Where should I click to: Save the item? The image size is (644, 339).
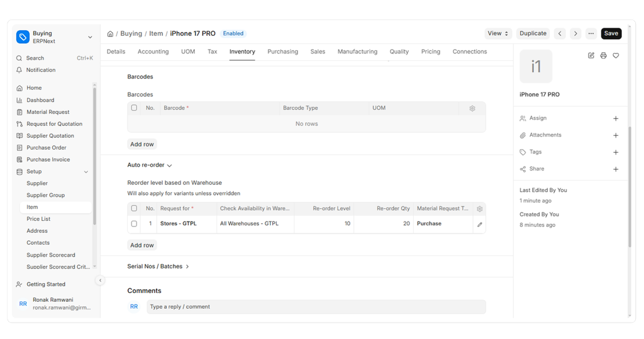pos(611,34)
